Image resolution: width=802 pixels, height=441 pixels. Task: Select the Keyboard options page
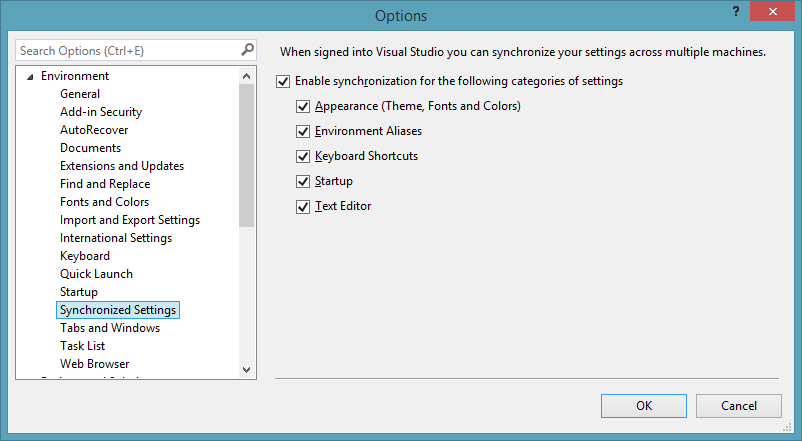(x=85, y=256)
